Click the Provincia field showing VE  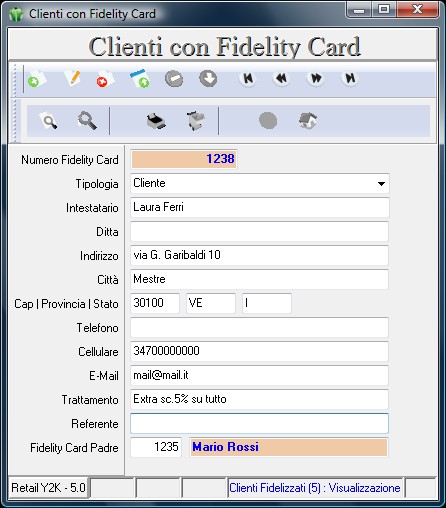click(211, 303)
